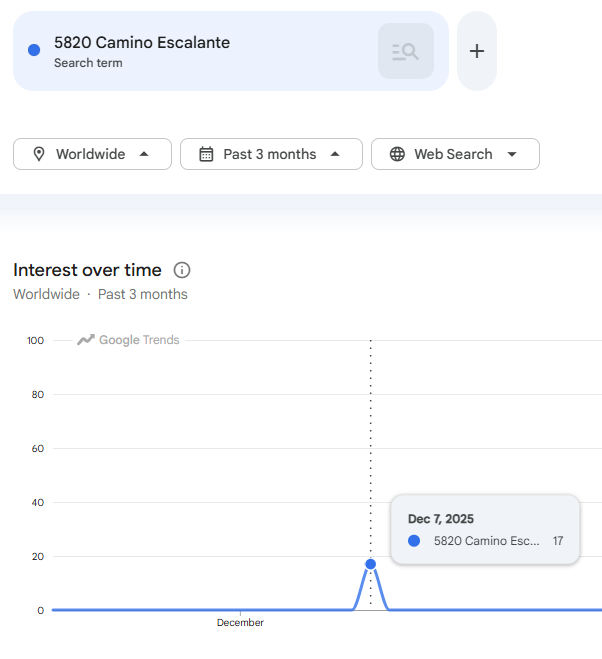Click the Dec 7, 2025 tooltip date
Viewport: 602px width, 659px height.
[x=441, y=519]
